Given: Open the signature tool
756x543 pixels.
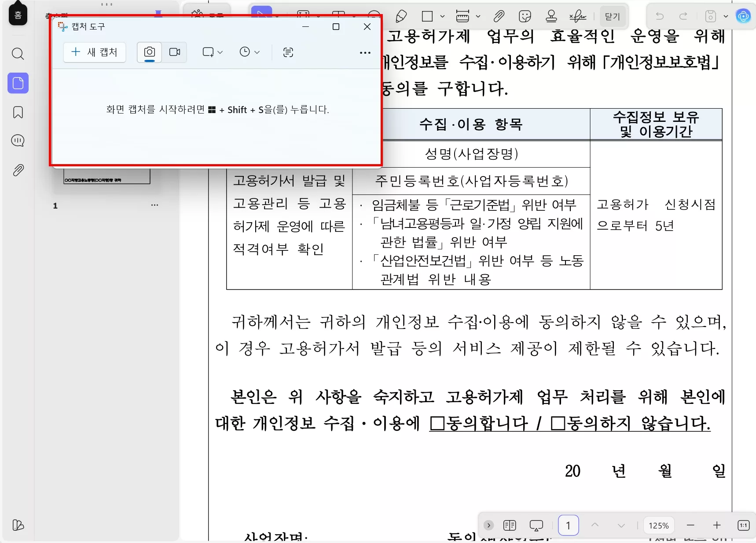Looking at the screenshot, I should coord(577,16).
